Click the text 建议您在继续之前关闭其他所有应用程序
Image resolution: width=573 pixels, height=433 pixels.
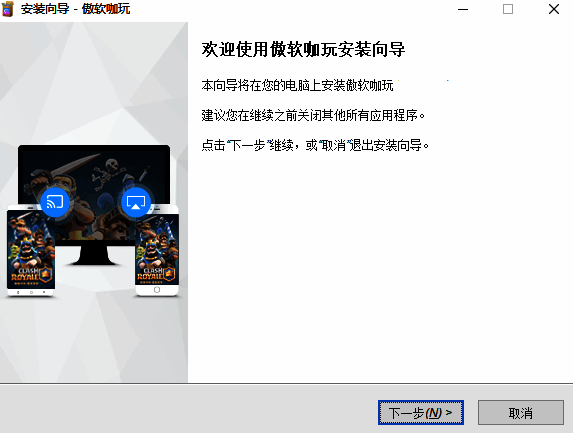pyautogui.click(x=313, y=115)
